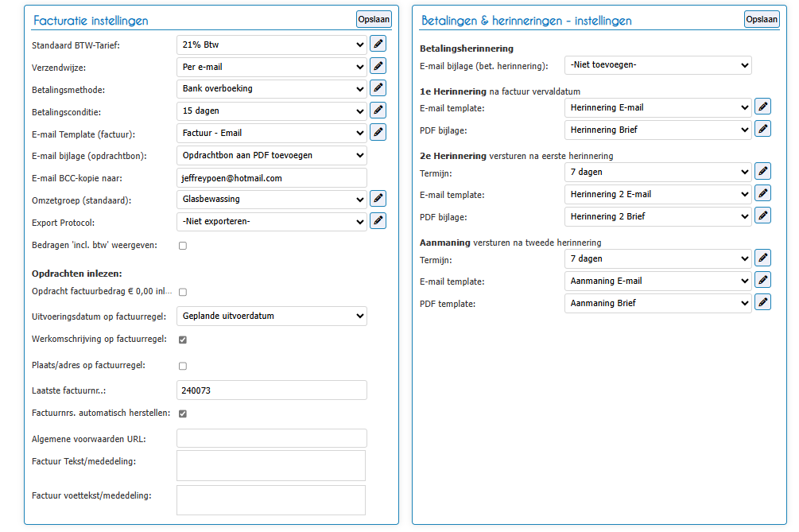Disable Factuurnrs. automatisch herstellen checkbox
The height and width of the screenshot is (532, 799).
pyautogui.click(x=183, y=414)
